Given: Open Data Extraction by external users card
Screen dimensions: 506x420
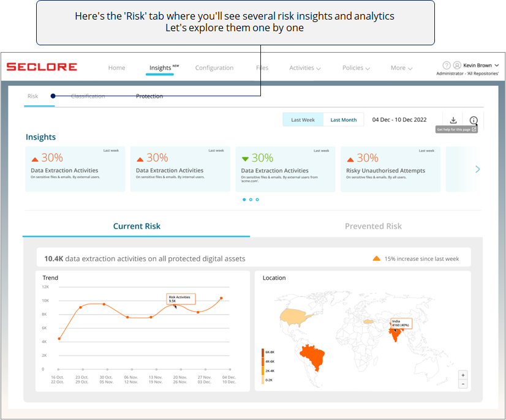Looking at the screenshot, I should [x=75, y=169].
